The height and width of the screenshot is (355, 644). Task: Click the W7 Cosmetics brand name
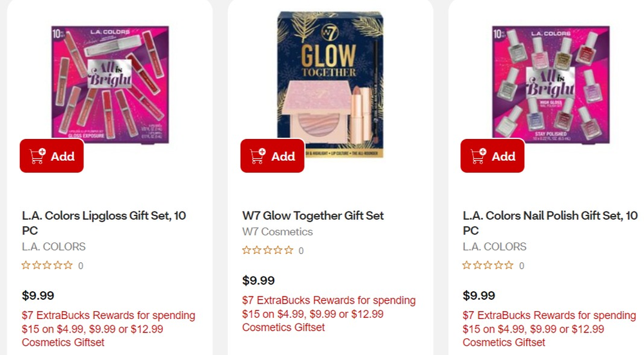[278, 232]
